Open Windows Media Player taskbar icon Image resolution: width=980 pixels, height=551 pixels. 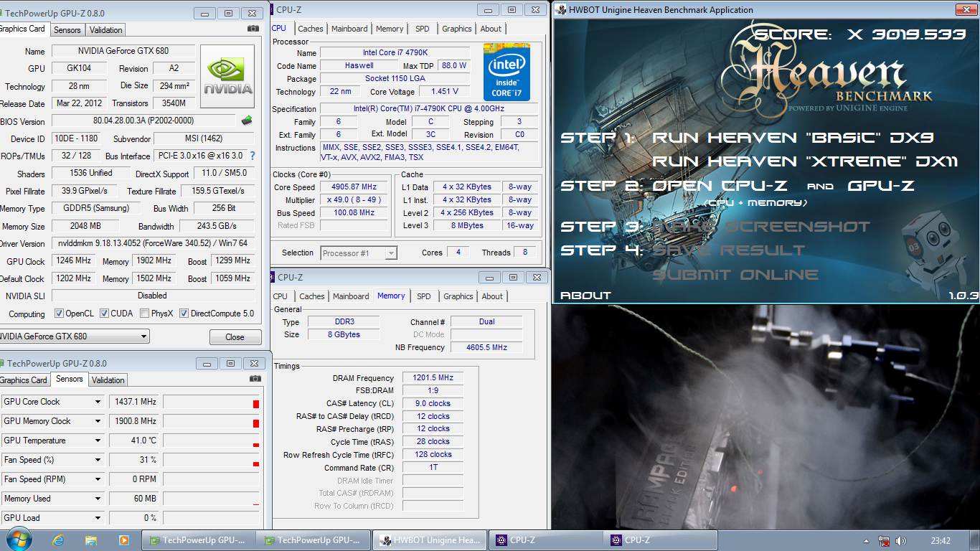click(x=123, y=540)
